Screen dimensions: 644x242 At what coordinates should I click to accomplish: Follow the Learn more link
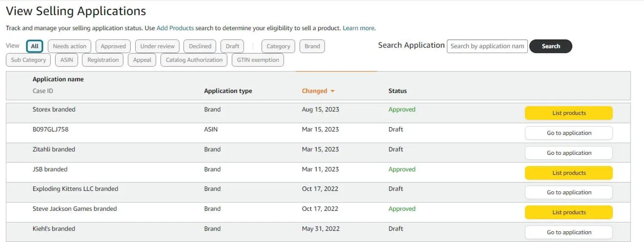359,28
